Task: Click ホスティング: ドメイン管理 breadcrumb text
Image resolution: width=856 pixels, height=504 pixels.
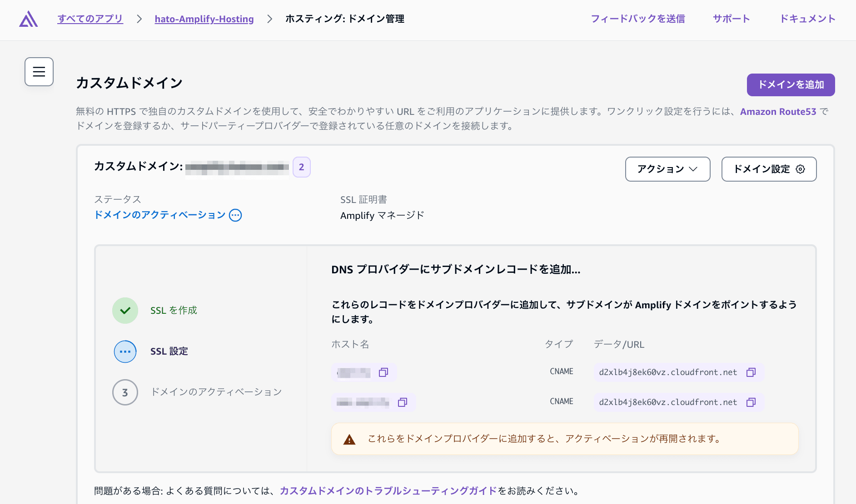Action: tap(345, 19)
